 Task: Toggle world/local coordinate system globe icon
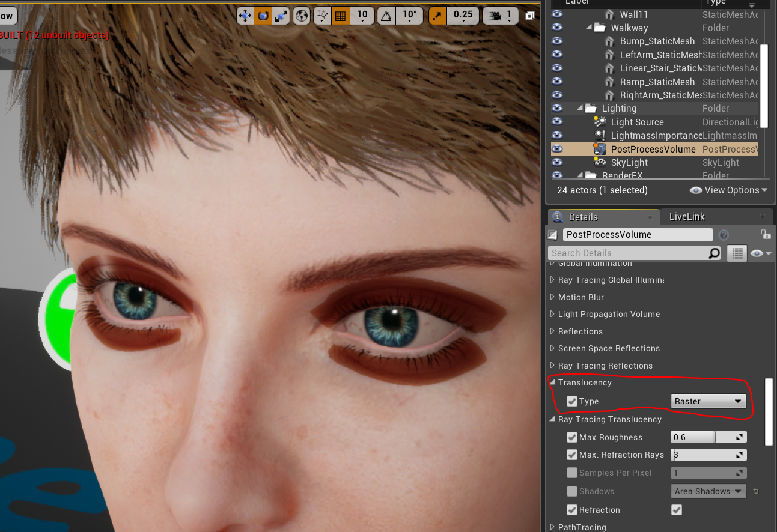[x=303, y=16]
